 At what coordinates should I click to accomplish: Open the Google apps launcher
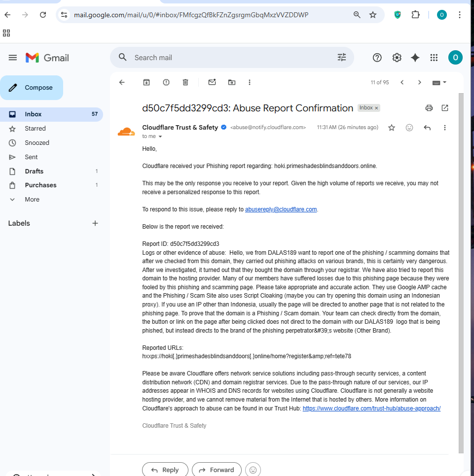[434, 57]
